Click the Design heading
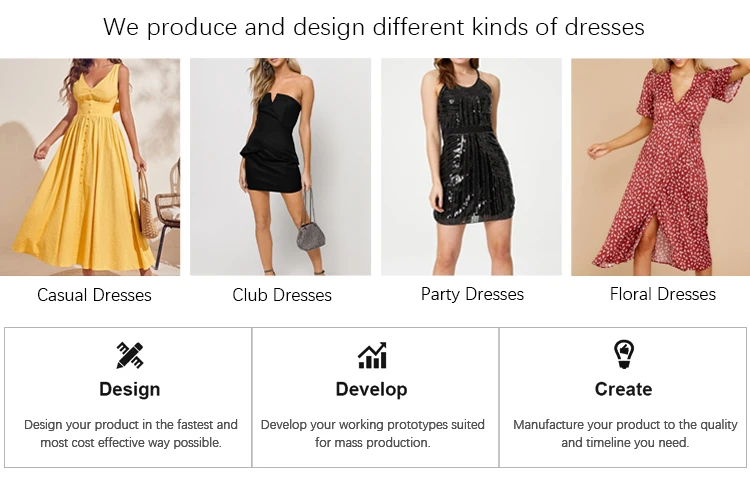 (130, 389)
